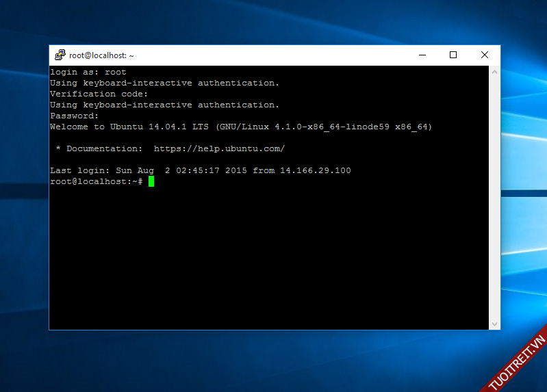Click the root@localhost:~# shell prompt

coord(96,181)
